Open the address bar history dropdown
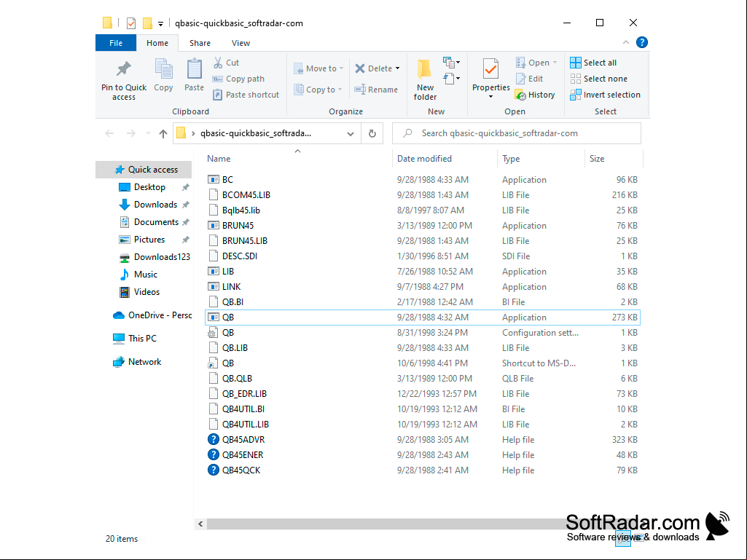 (351, 134)
